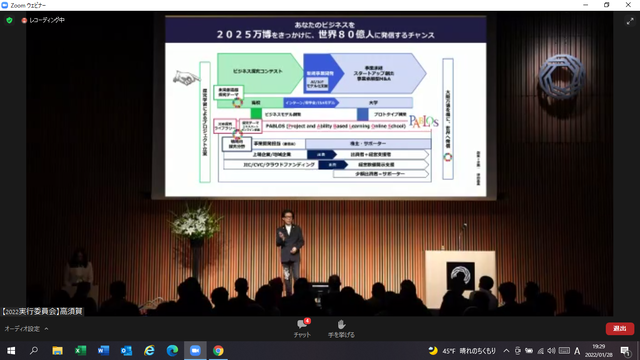Open the touch keyboard tray icon
This screenshot has width=640, height=360.
coord(564,351)
